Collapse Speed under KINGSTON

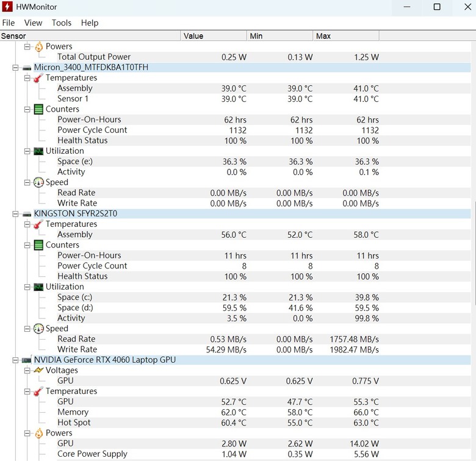tap(27, 329)
